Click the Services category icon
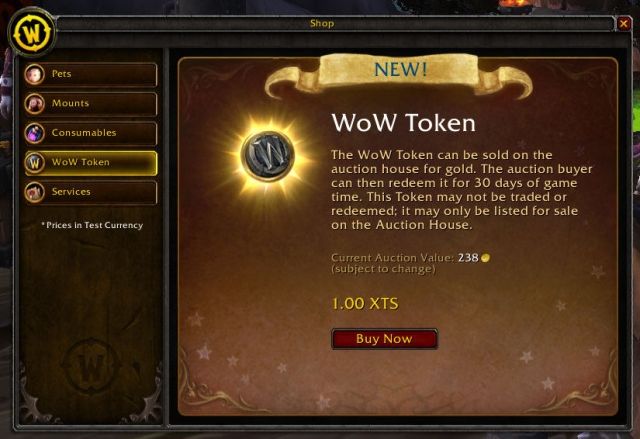Image resolution: width=640 pixels, height=439 pixels. coord(34,192)
